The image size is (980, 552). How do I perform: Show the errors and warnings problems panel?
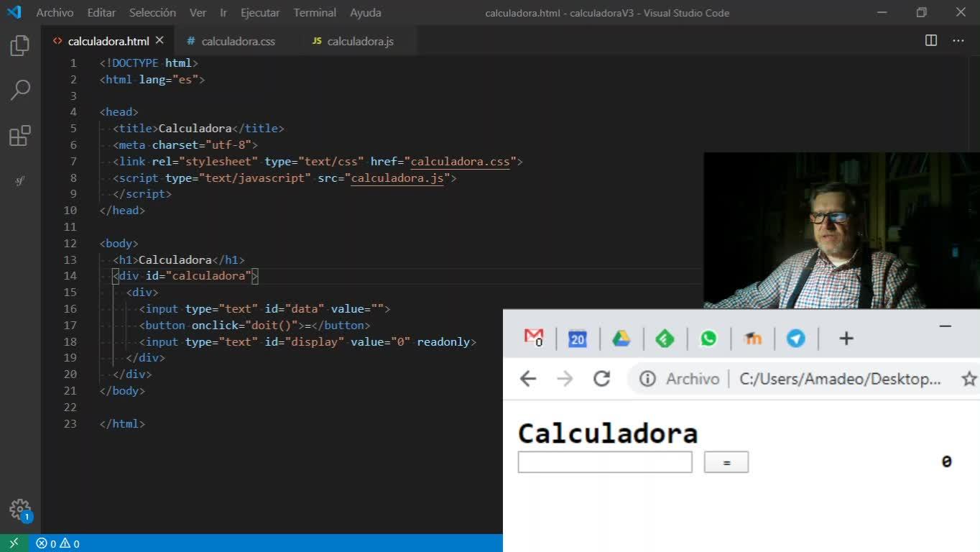pos(58,543)
